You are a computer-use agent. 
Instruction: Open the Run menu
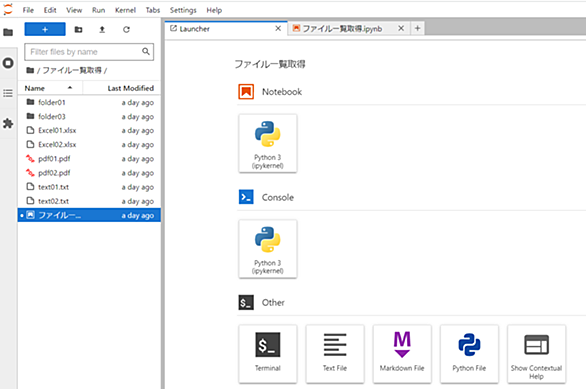(x=98, y=10)
